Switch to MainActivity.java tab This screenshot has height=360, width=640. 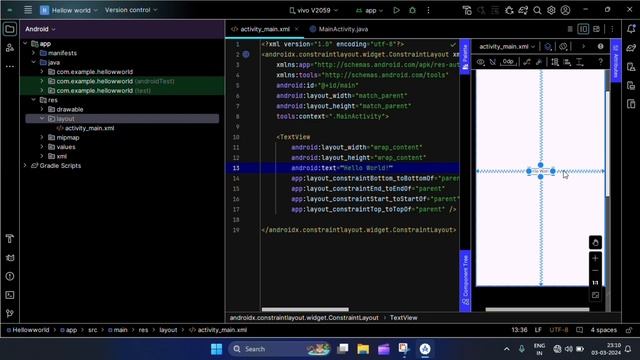point(339,29)
